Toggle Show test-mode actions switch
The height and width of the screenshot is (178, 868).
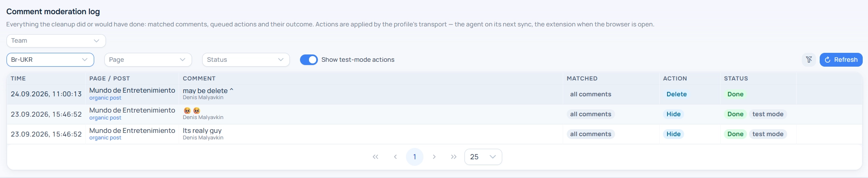pos(309,60)
